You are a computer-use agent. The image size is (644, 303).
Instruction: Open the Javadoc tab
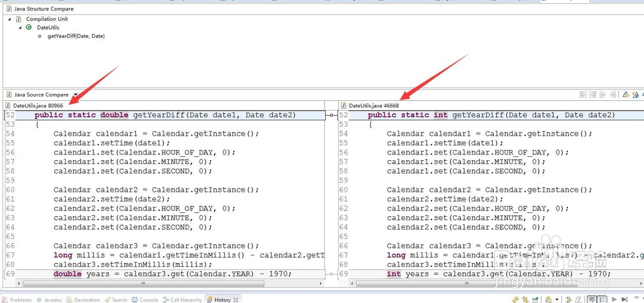(49, 300)
